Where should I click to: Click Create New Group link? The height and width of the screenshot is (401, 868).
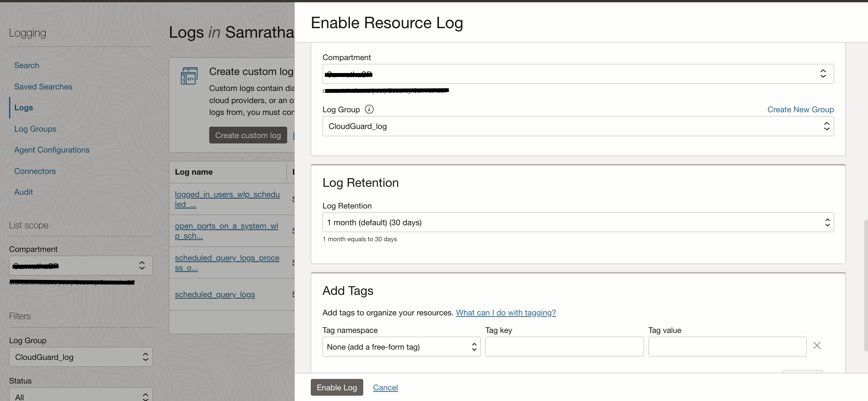coord(800,110)
